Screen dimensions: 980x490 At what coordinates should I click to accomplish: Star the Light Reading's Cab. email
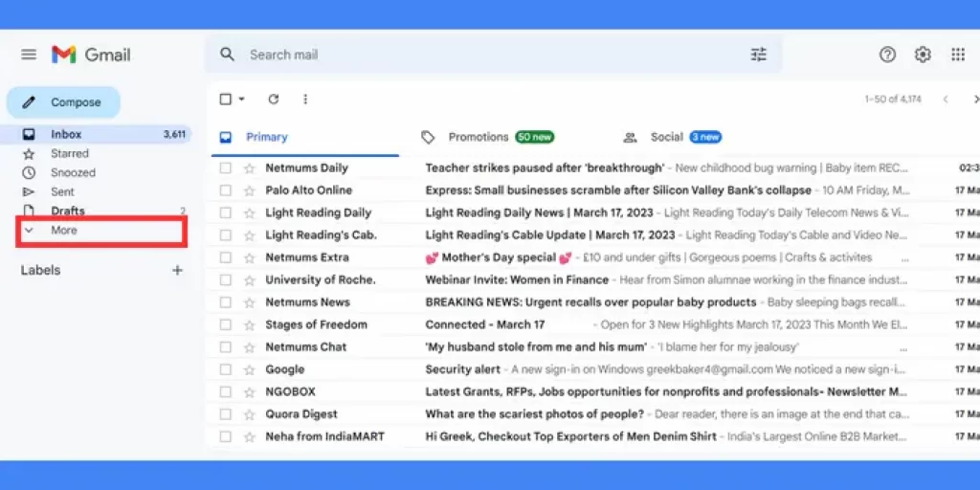pos(250,235)
